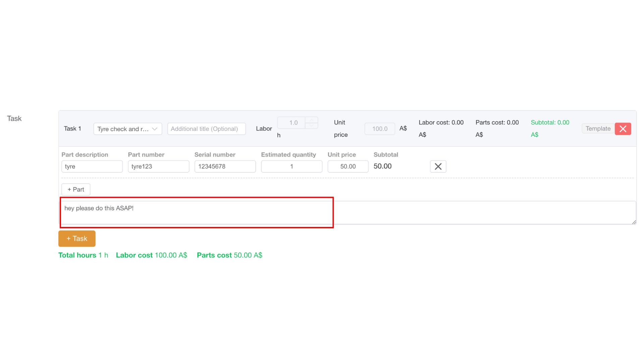This screenshot has width=644, height=362.
Task: Click the part description field containing 'tyre'
Action: point(92,166)
